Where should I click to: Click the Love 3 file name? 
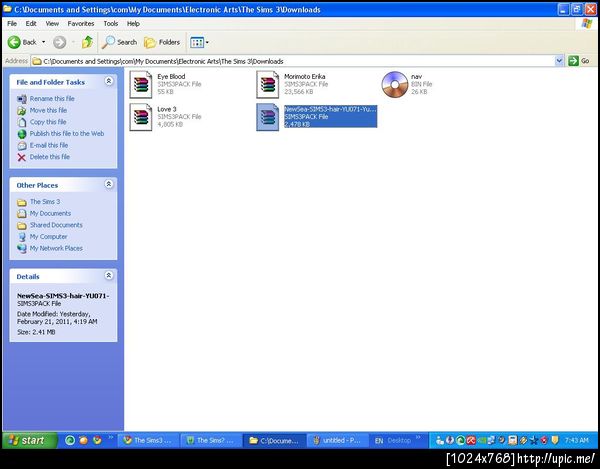tap(167, 109)
